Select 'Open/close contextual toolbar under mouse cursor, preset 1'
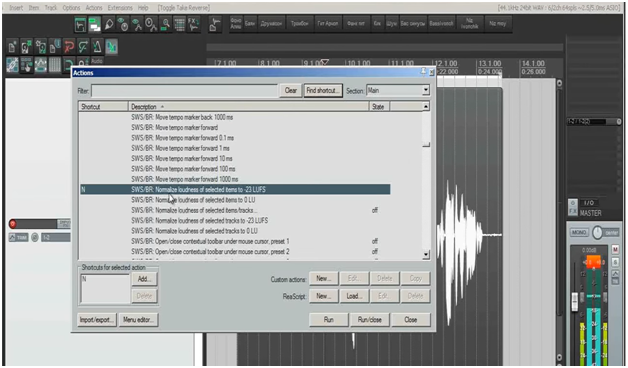 235,241
